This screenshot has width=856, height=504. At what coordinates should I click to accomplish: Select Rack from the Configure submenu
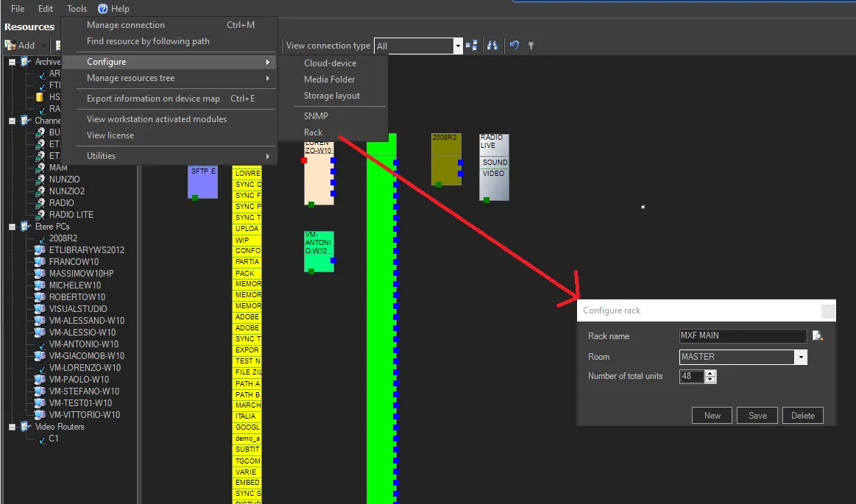click(314, 132)
